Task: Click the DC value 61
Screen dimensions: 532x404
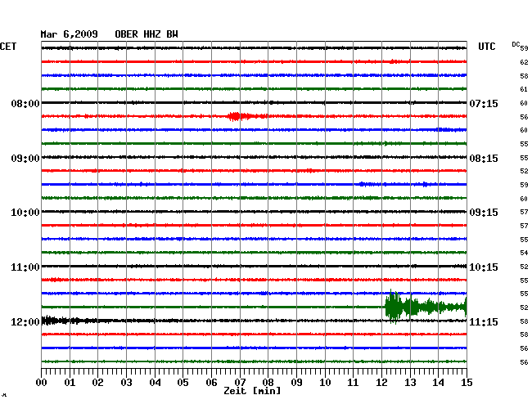Action: [524, 89]
